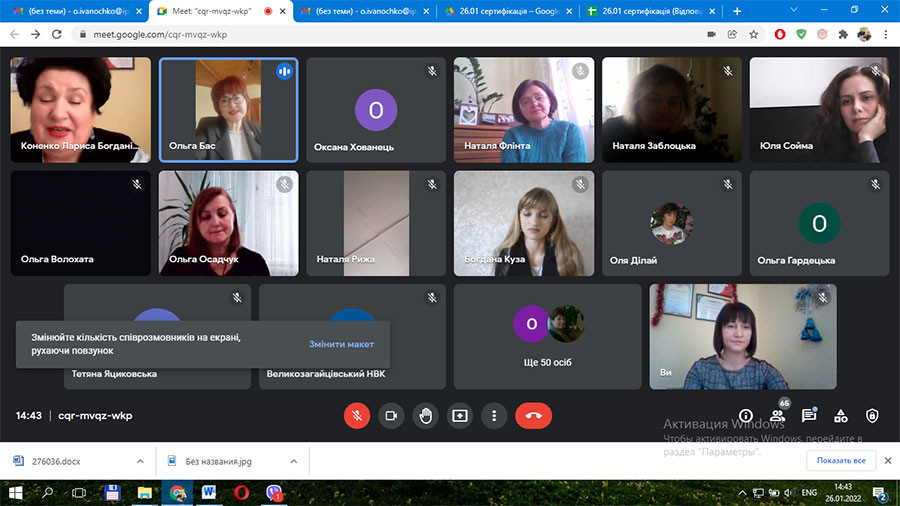The height and width of the screenshot is (506, 900).
Task: Open the tab search dropdown arrow
Action: point(794,10)
